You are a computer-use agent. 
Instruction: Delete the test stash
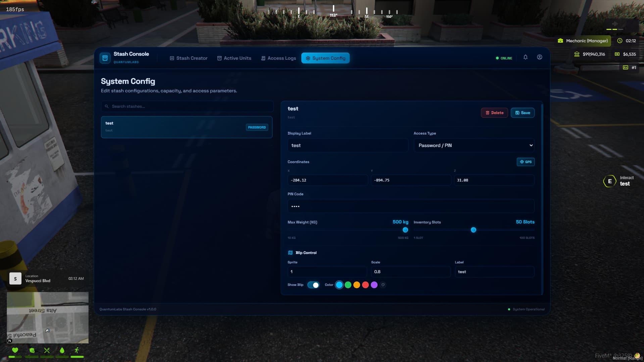pos(494,113)
